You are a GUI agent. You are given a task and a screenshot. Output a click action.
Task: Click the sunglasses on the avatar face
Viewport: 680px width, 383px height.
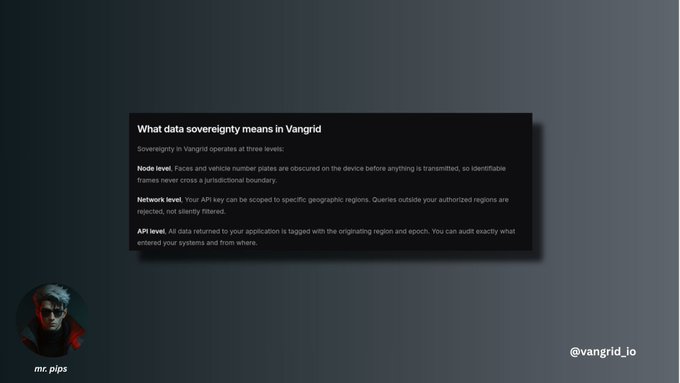pyautogui.click(x=52, y=312)
